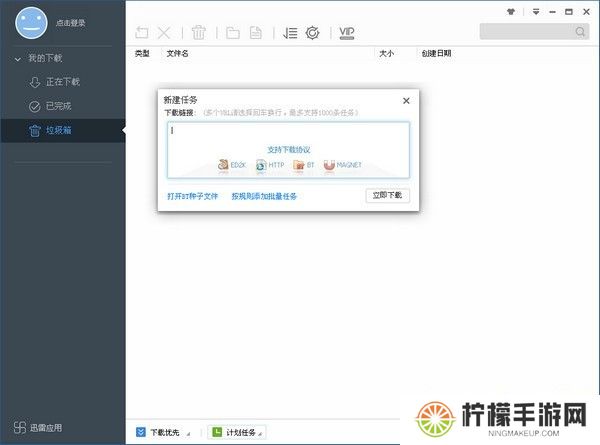
Task: Click the restore task toolbar icon
Action: click(x=142, y=33)
